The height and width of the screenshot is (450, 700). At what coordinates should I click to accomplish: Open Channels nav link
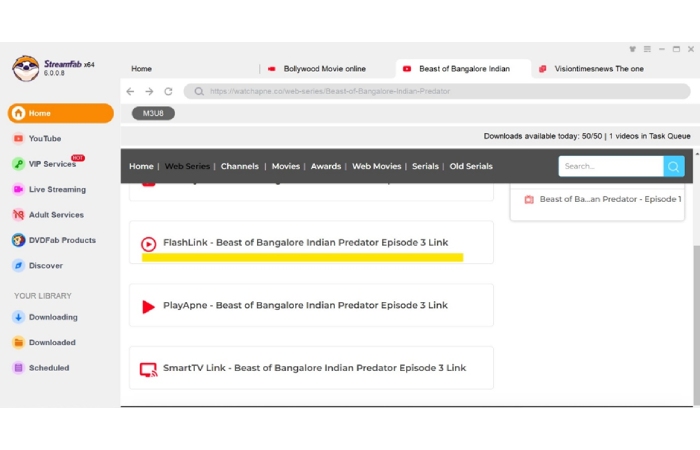tap(240, 167)
